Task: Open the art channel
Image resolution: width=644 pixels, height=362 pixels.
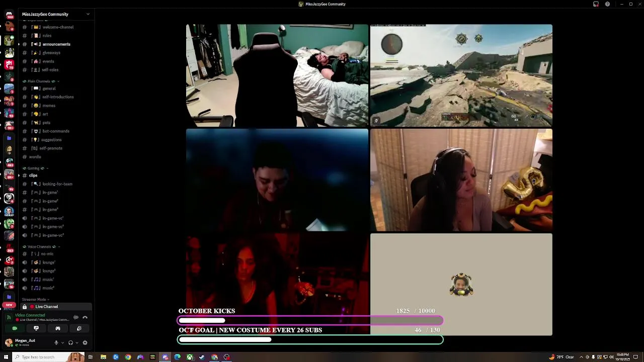Action: (x=56, y=114)
